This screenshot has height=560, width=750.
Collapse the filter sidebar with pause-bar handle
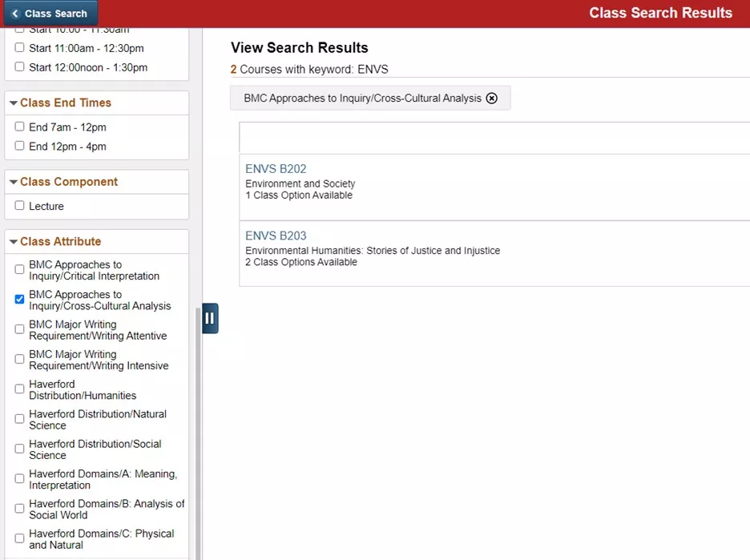(210, 318)
